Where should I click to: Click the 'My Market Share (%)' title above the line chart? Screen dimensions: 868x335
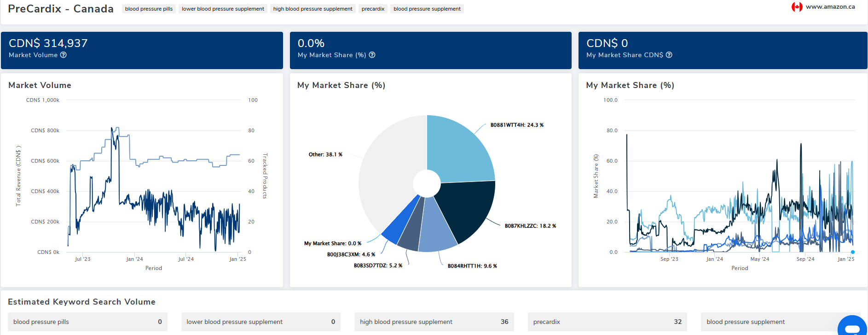point(630,85)
